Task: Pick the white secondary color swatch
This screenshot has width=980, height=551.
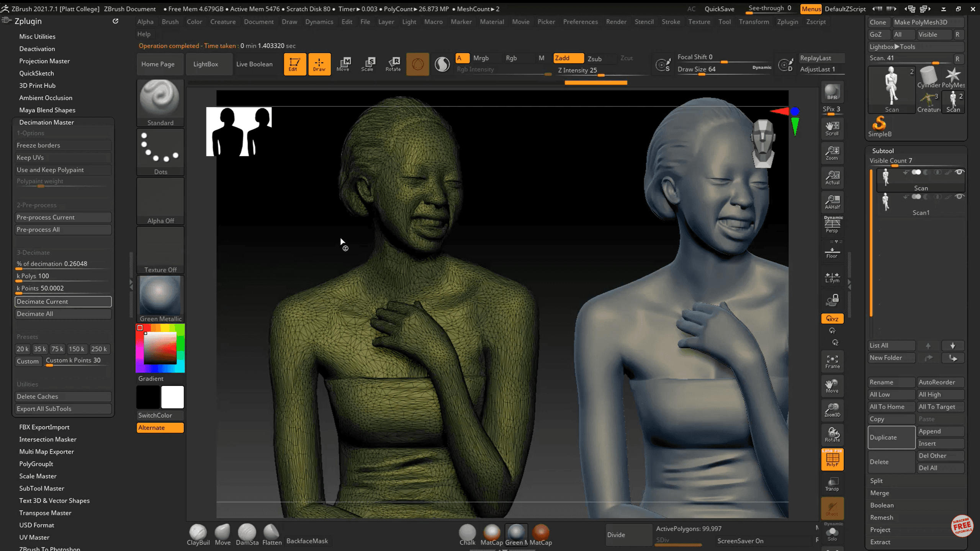Action: point(172,397)
